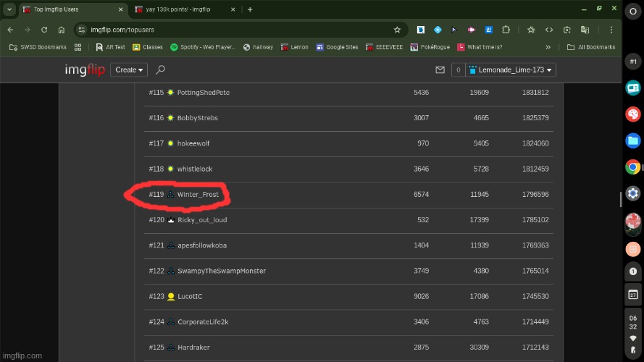Bookmark this page with the star
Image resolution: width=644 pixels, height=362 pixels.
coord(397,30)
